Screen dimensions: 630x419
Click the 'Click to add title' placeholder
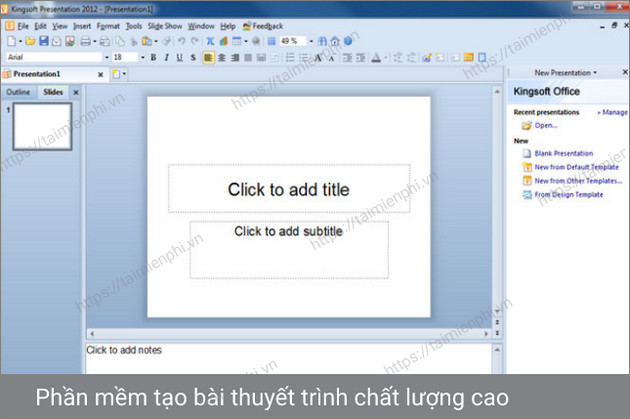click(x=289, y=189)
